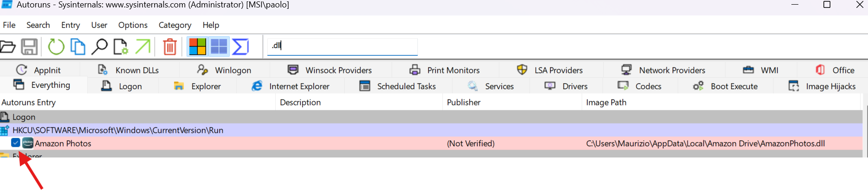The image size is (868, 190).
Task: Minimize the Autoruns window
Action: tap(795, 5)
